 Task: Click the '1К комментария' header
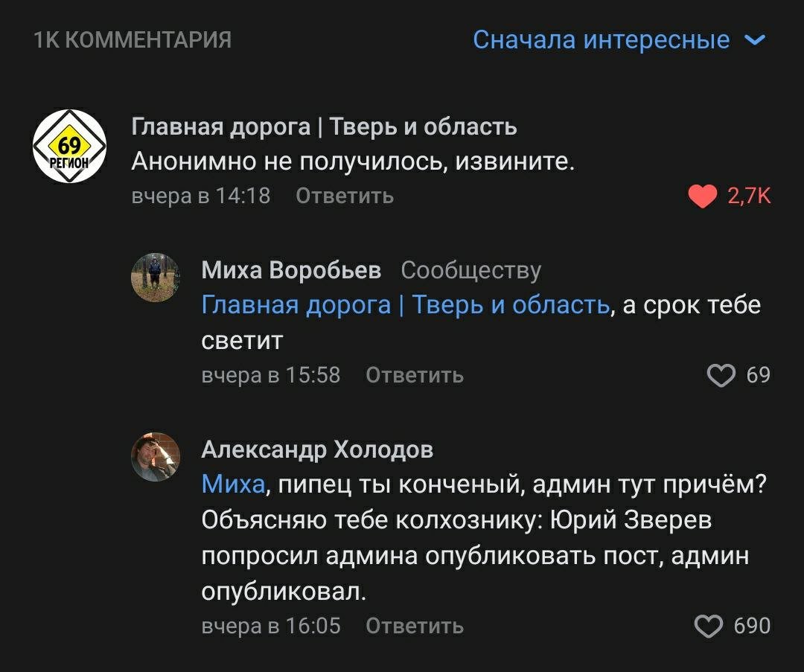133,39
